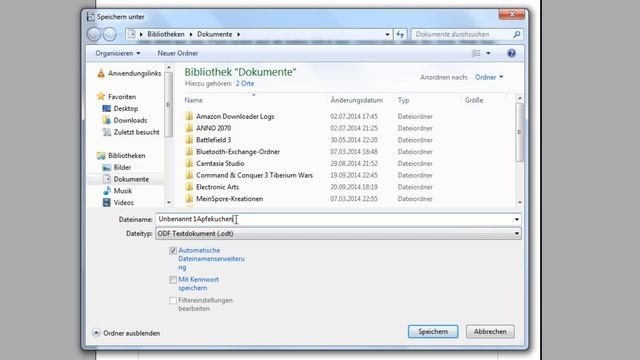Select the Amazon Downloader Logs folder icon
Viewport: 640px width, 360px height.
coord(189,116)
